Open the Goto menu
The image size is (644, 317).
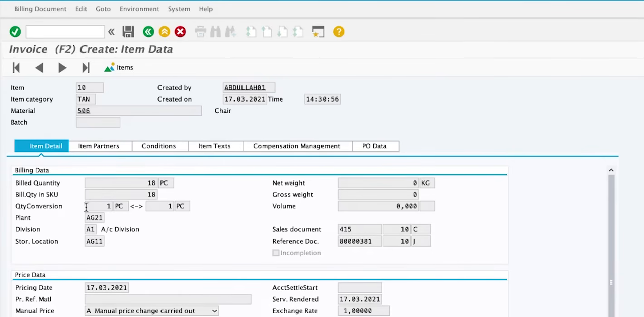[x=103, y=9]
